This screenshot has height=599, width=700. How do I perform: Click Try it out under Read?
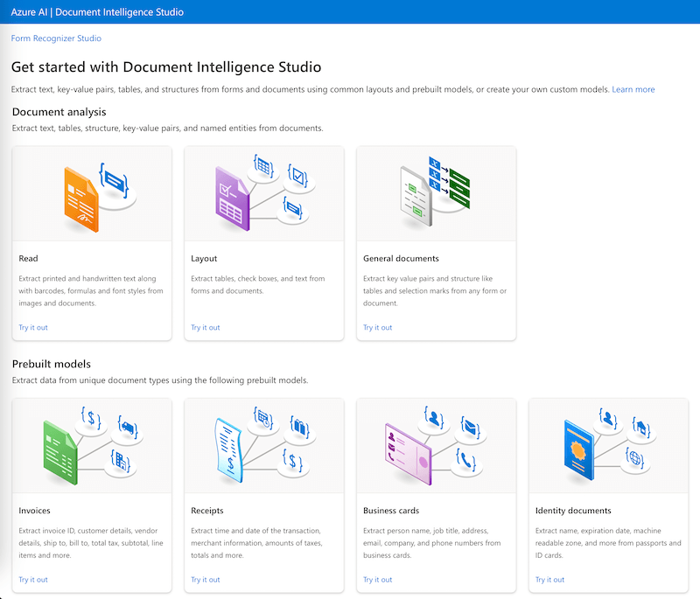pyautogui.click(x=33, y=328)
